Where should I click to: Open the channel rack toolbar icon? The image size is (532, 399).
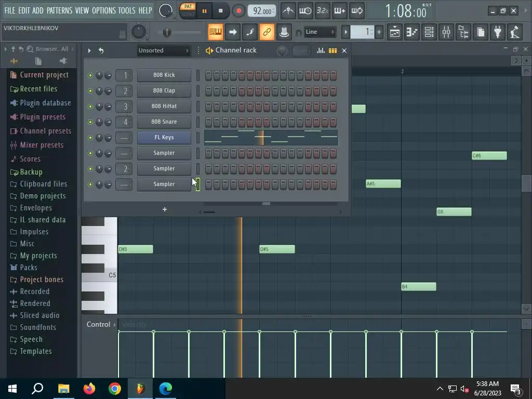[429, 32]
